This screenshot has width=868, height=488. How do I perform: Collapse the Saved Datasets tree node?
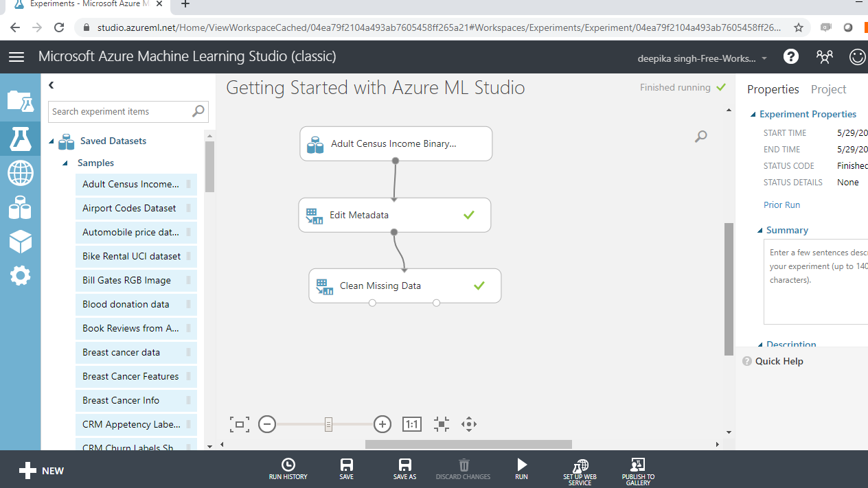pos(52,141)
